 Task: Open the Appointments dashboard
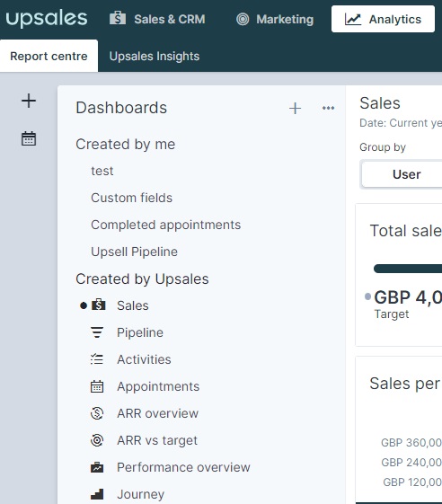pyautogui.click(x=158, y=386)
